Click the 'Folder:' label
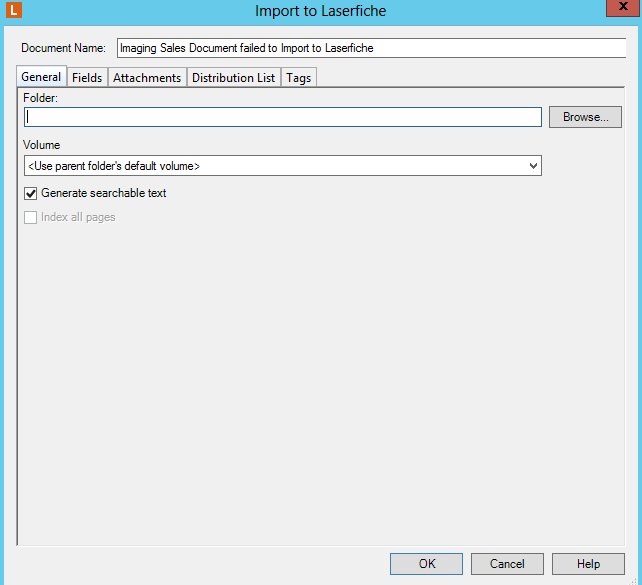This screenshot has width=642, height=585. tap(41, 98)
